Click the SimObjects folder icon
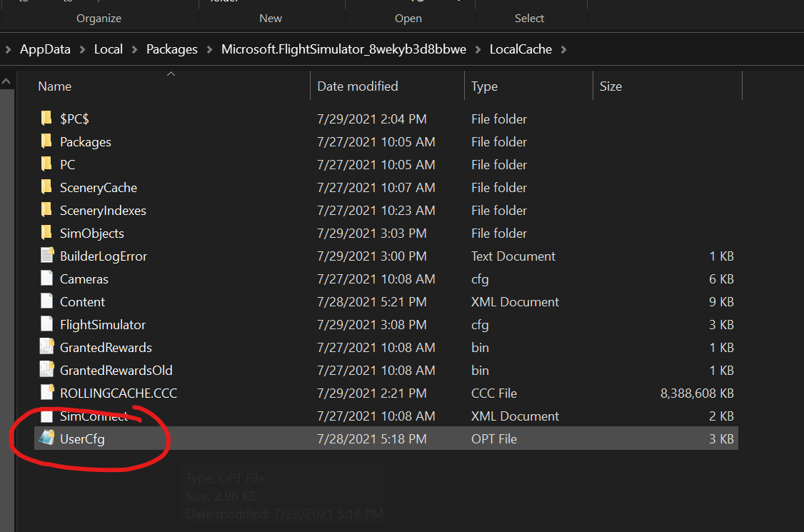Image resolution: width=804 pixels, height=532 pixels. point(46,233)
